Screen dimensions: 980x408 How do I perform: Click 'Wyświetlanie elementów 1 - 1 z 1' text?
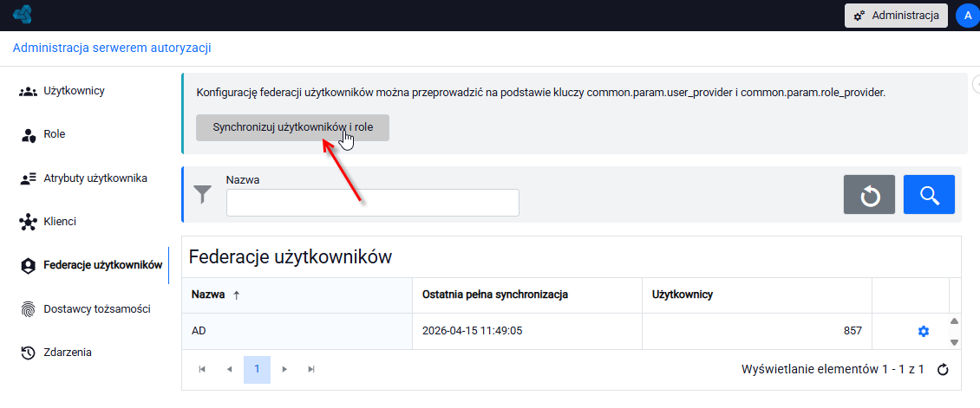pyautogui.click(x=833, y=369)
